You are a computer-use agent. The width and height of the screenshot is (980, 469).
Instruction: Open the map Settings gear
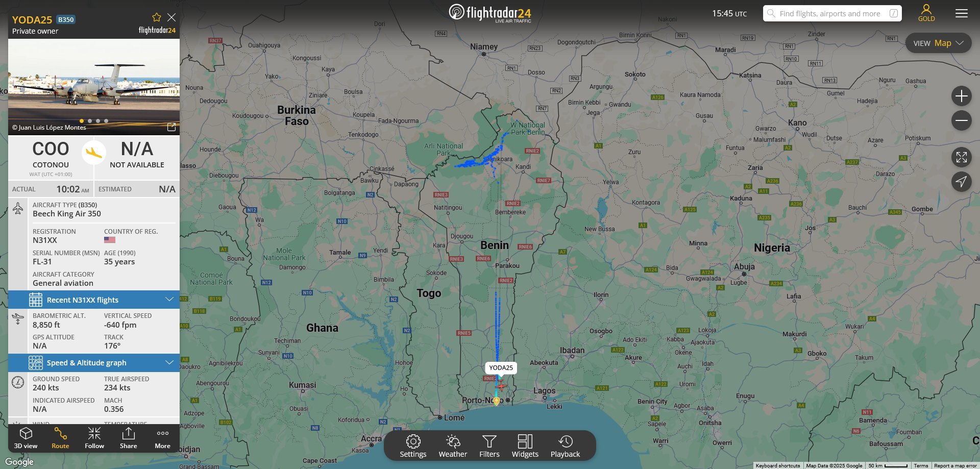click(413, 446)
